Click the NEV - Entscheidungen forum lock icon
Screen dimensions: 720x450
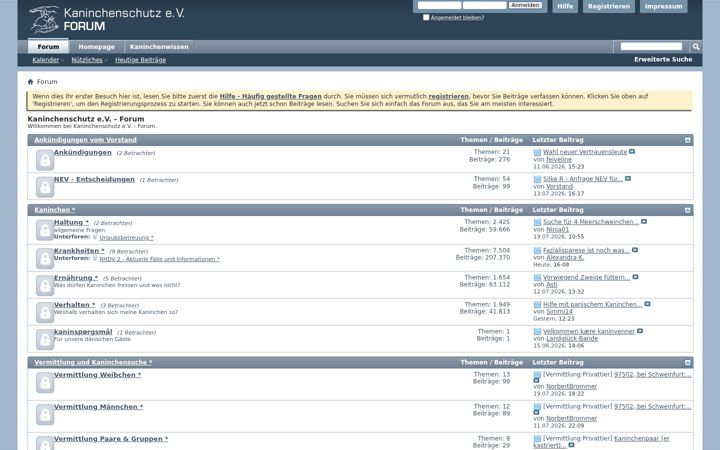pos(45,187)
